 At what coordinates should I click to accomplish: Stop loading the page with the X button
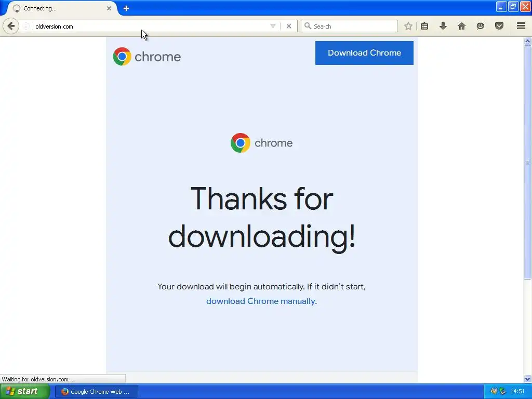pos(289,26)
